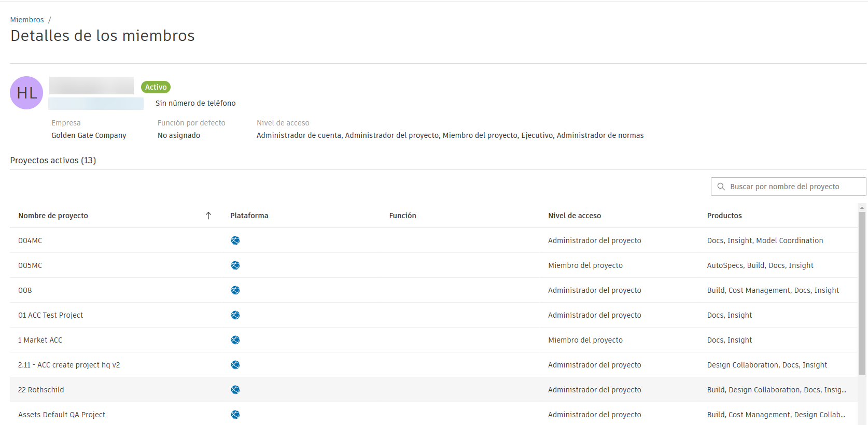868x425 pixels.
Task: Click the platform globe icon for 004MC
Action: click(x=235, y=240)
